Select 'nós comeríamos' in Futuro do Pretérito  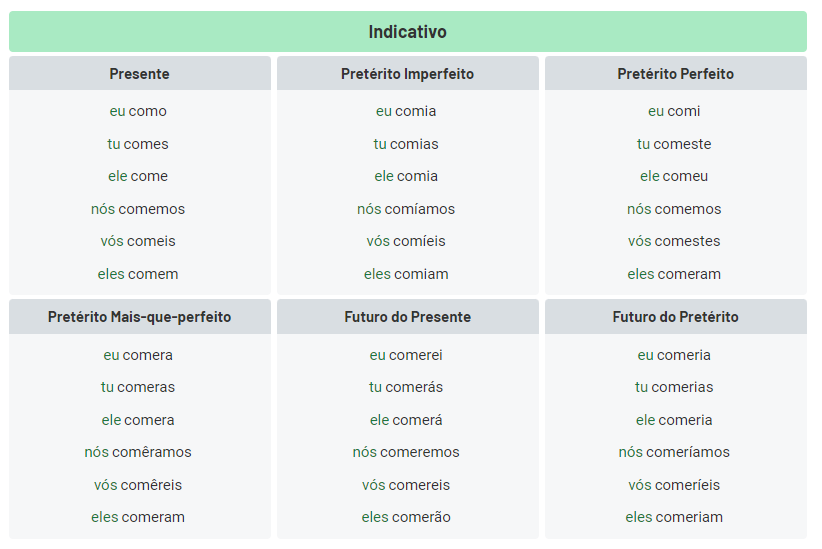674,452
